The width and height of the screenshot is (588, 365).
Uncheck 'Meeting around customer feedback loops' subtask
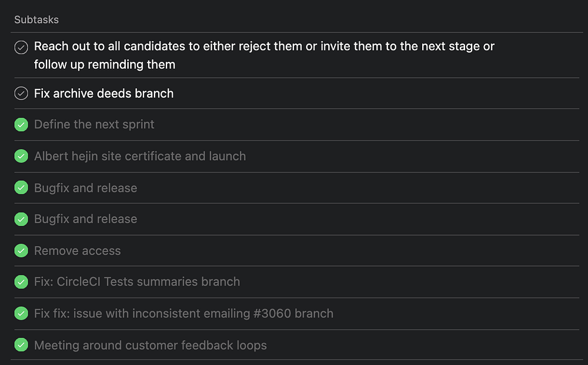coord(21,346)
